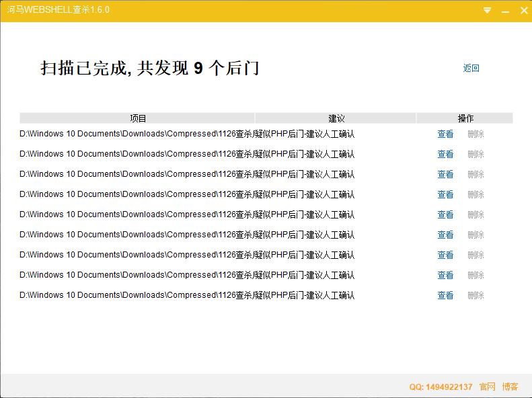Viewport: 532px width, 398px height.
Task: Delete the fourth result using 删除
Action: coord(476,195)
